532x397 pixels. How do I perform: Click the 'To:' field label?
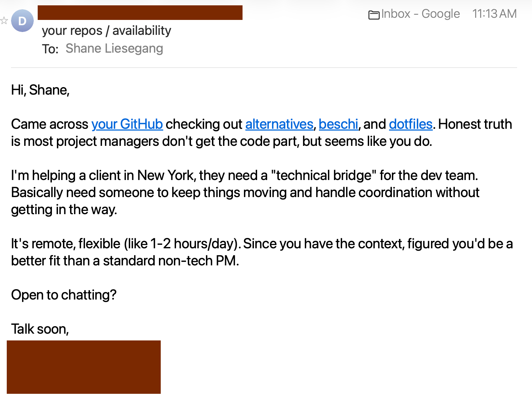(50, 49)
